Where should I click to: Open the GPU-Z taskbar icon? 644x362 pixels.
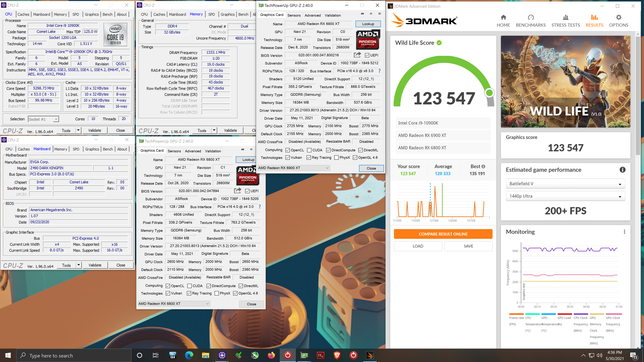pos(304,355)
